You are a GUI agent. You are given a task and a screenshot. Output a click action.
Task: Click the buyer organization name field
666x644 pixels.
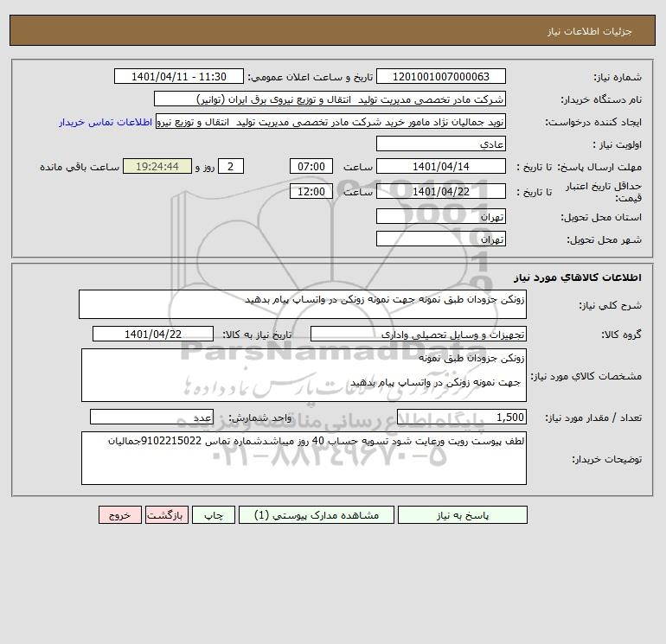click(x=330, y=99)
